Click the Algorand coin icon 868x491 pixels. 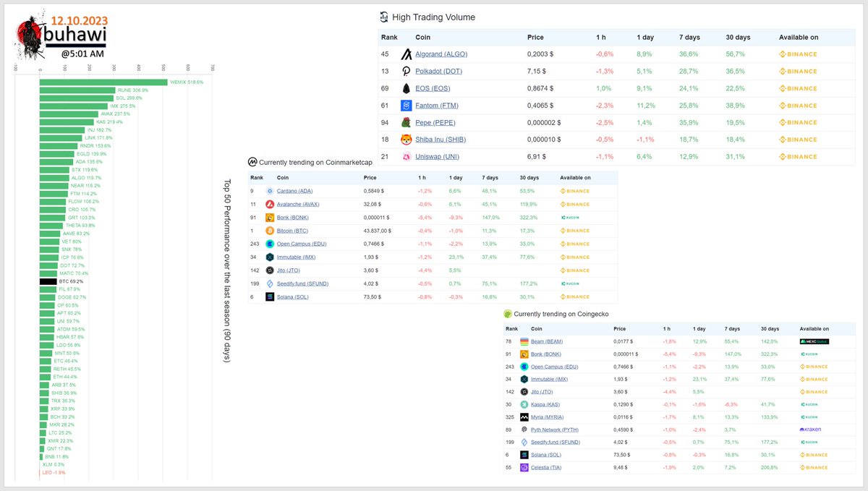406,54
